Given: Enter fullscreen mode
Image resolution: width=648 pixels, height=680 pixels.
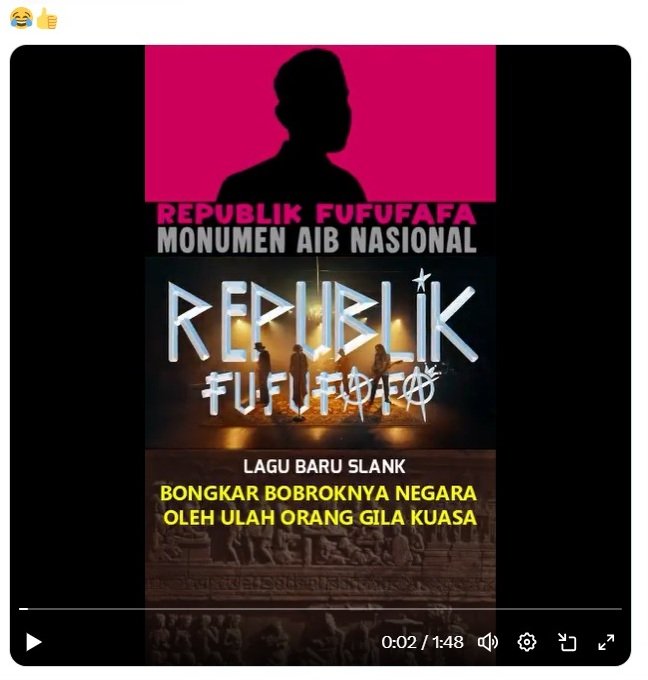Looking at the screenshot, I should coord(606,642).
